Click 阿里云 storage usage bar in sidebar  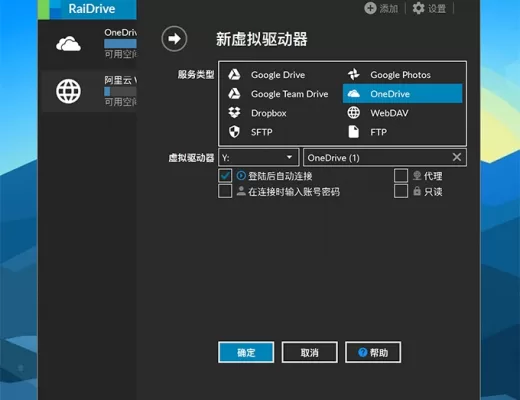120,91
